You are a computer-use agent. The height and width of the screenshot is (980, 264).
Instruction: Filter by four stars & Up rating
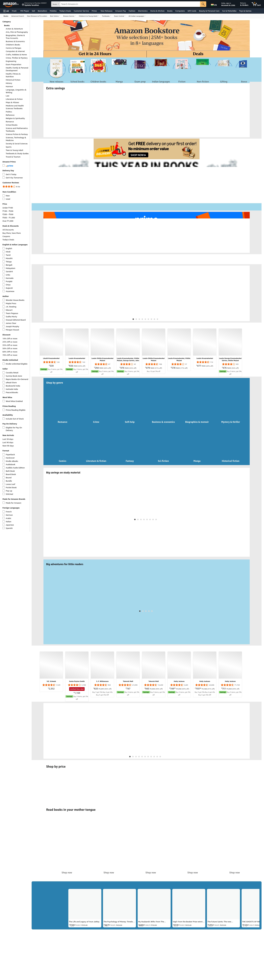coord(11,186)
